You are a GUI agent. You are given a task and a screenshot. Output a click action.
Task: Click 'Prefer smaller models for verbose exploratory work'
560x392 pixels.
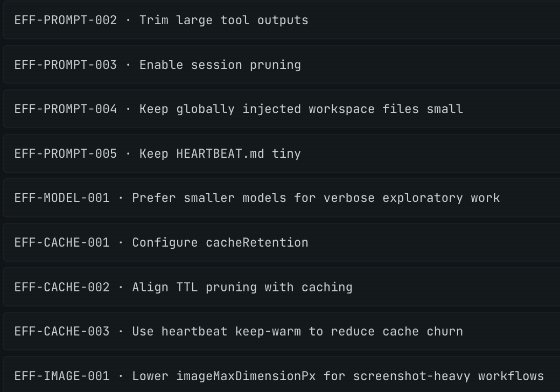tap(316, 198)
